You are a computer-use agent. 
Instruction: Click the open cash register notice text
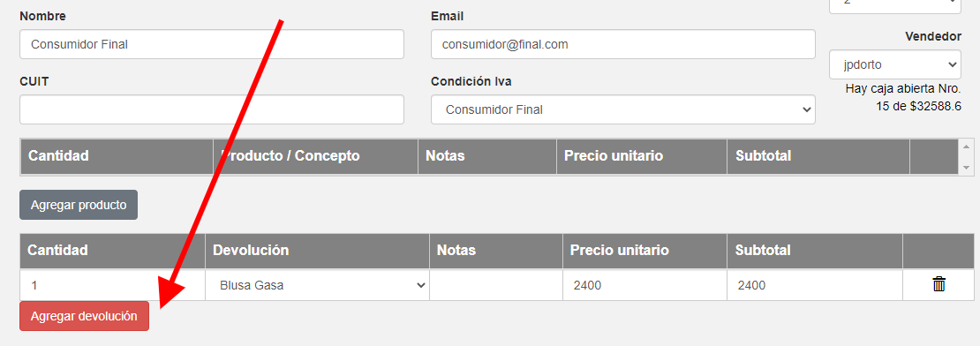tap(903, 97)
